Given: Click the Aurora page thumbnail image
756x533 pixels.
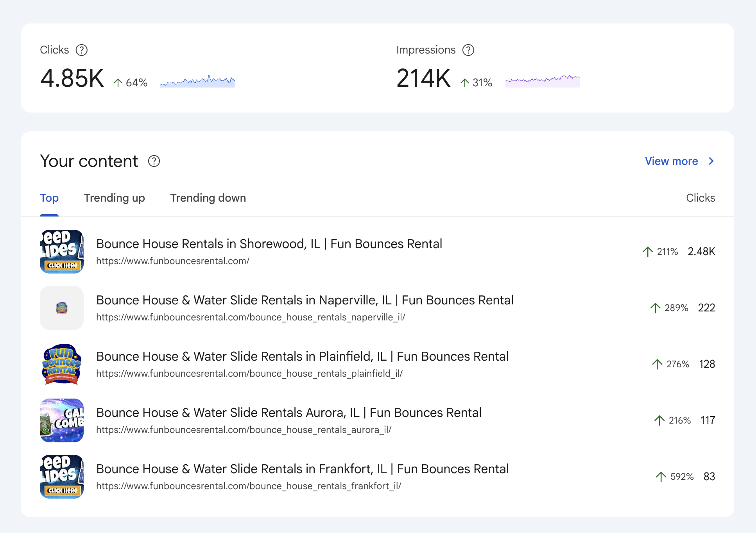Looking at the screenshot, I should point(62,420).
